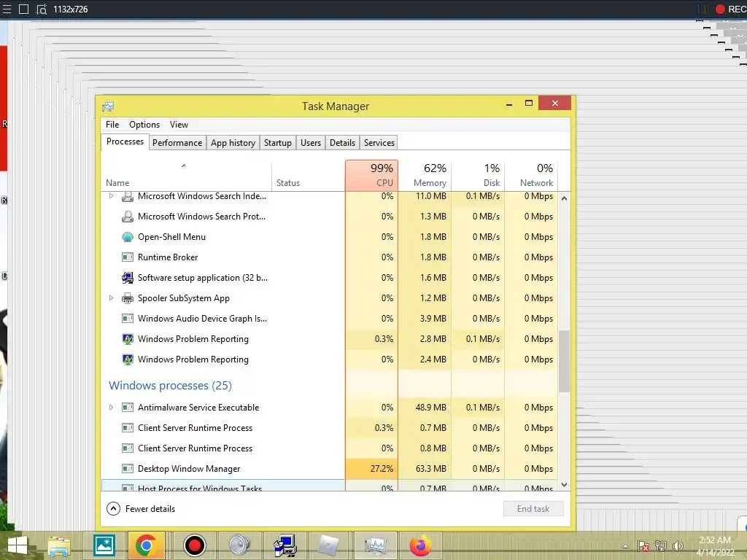747x560 pixels.
Task: Select the Desktop Window Manager 63.3 MB cell
Action: [x=425, y=469]
